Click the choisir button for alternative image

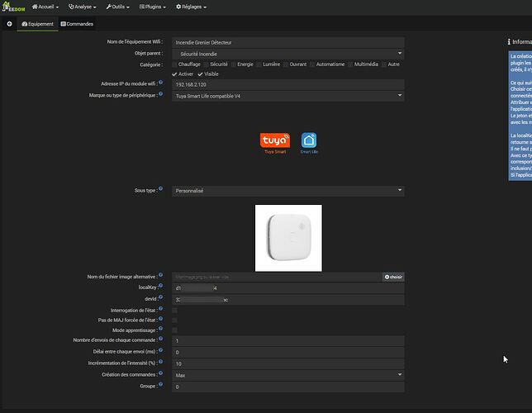click(x=393, y=277)
